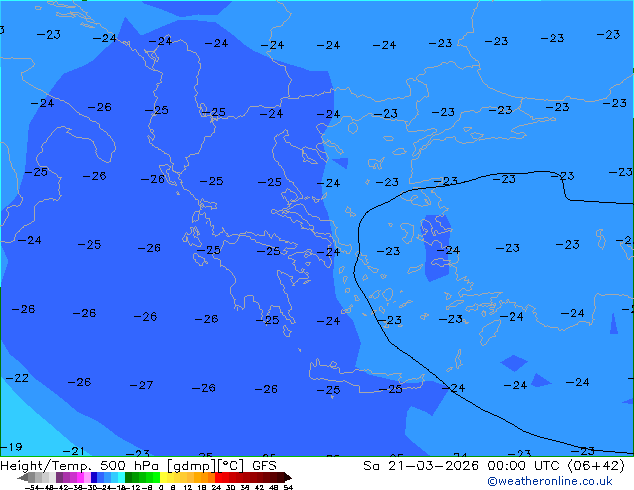Click the '-21' temperature label on map

pos(74,451)
